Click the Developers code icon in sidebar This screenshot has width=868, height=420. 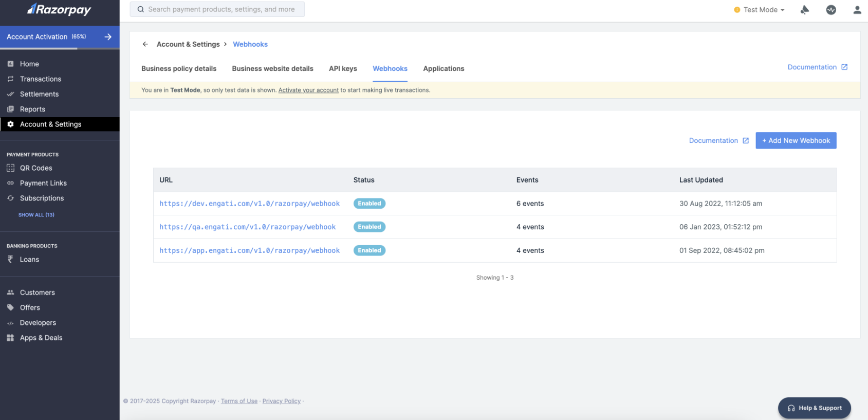10,323
